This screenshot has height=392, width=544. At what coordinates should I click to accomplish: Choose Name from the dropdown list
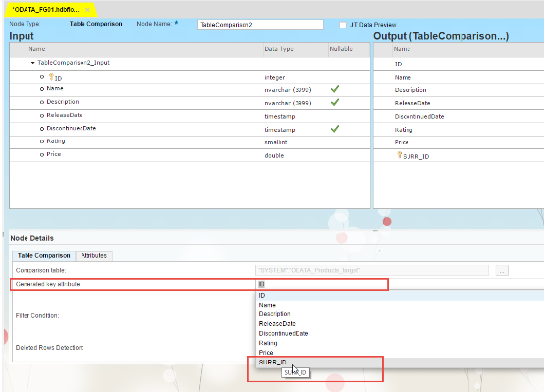point(400,305)
